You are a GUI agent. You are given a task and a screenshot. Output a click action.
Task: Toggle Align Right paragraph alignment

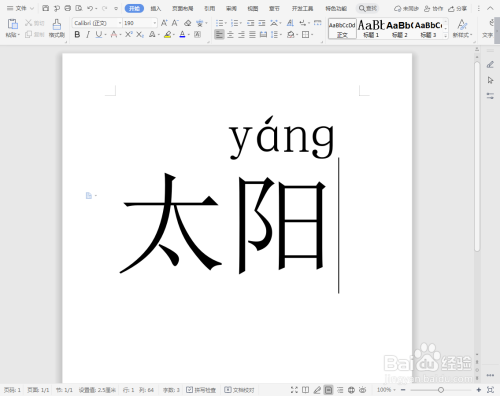coord(241,34)
